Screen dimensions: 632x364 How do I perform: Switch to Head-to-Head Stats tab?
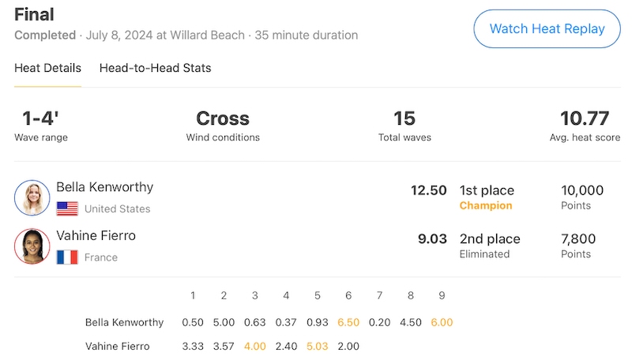click(x=155, y=68)
